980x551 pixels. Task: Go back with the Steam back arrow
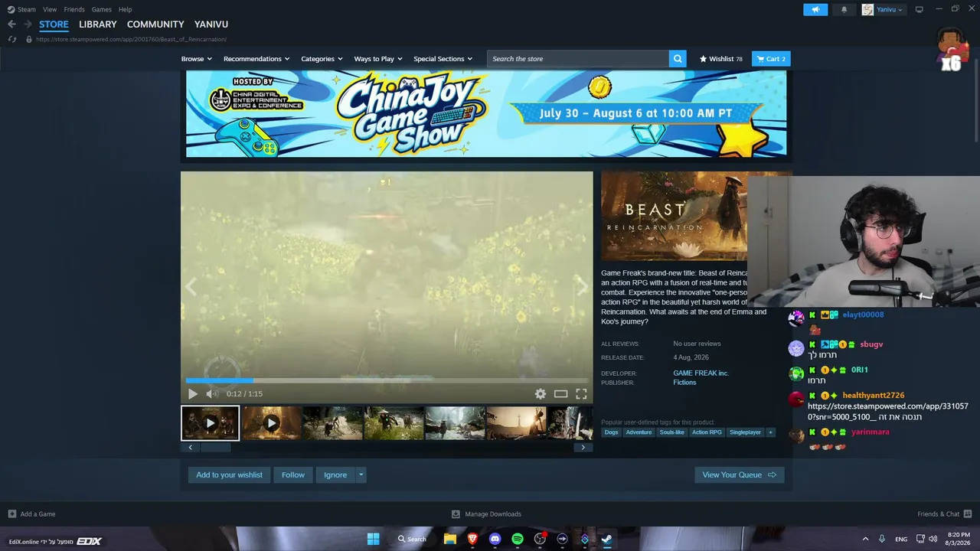[11, 24]
